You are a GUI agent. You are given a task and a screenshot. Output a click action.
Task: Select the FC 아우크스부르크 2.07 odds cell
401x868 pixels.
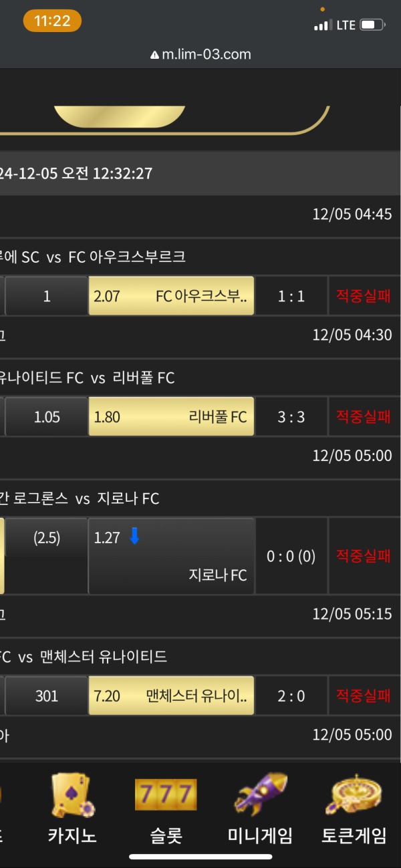point(171,296)
